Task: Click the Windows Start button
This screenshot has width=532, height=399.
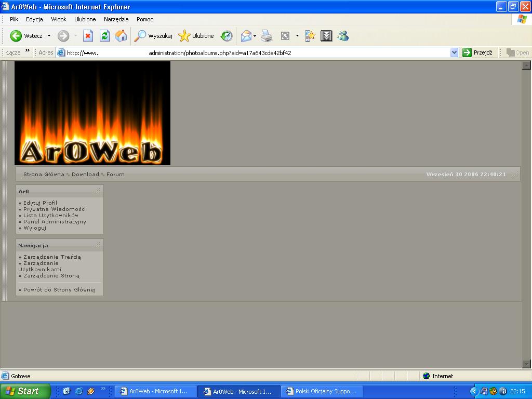Action: pyautogui.click(x=25, y=391)
